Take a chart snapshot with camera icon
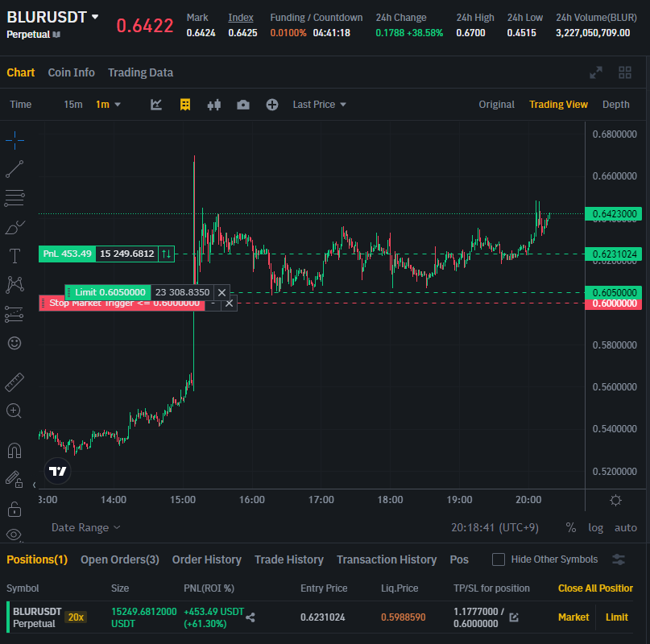Viewport: 650px width, 644px height. [243, 105]
